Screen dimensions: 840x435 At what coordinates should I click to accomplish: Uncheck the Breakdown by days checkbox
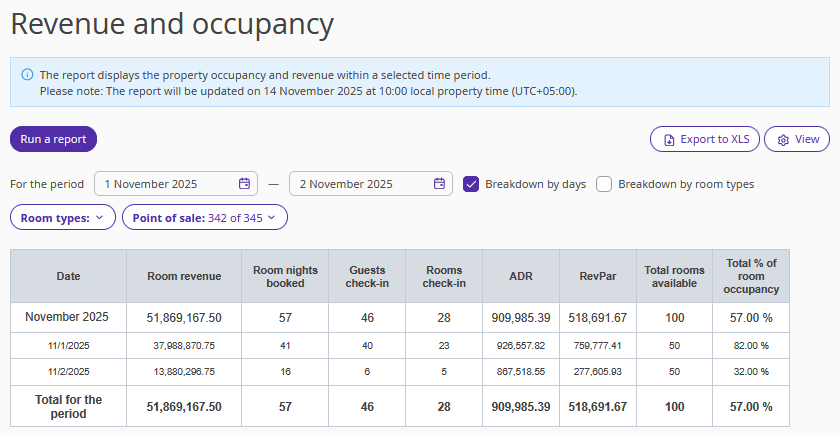[x=472, y=184]
